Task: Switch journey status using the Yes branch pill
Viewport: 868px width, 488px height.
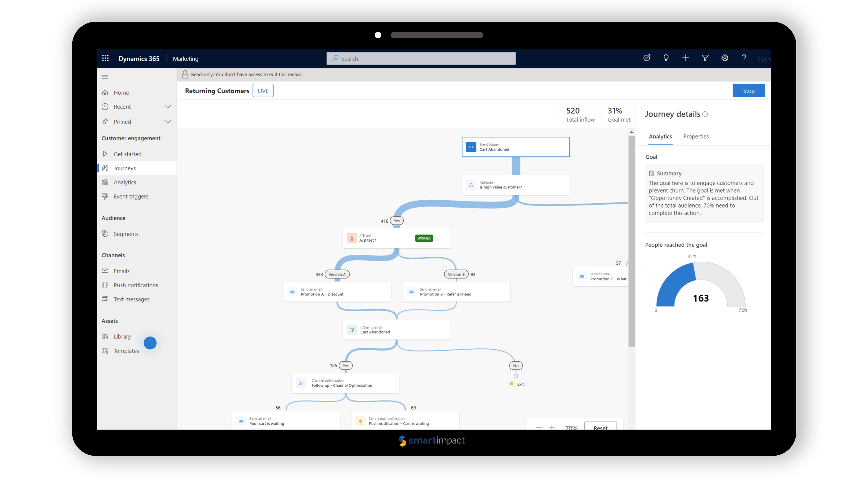Action: (x=397, y=221)
